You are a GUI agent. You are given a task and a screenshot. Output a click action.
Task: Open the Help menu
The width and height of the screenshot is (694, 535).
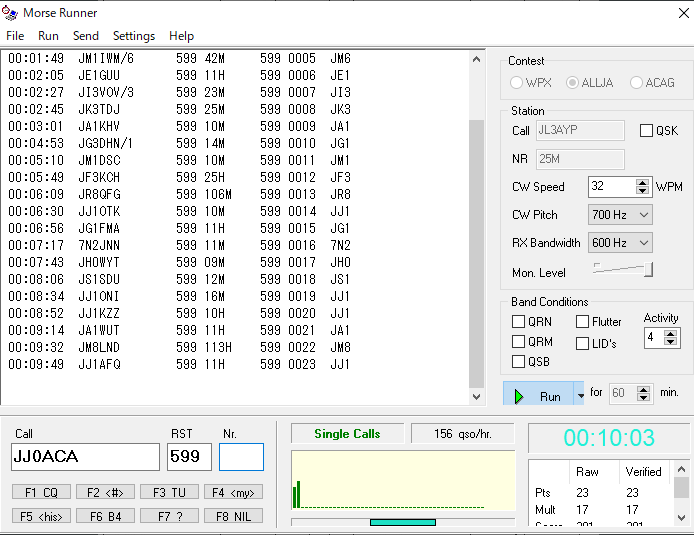(181, 36)
